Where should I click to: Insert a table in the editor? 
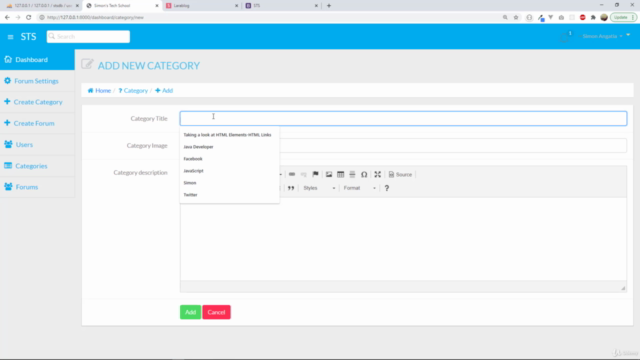click(340, 174)
